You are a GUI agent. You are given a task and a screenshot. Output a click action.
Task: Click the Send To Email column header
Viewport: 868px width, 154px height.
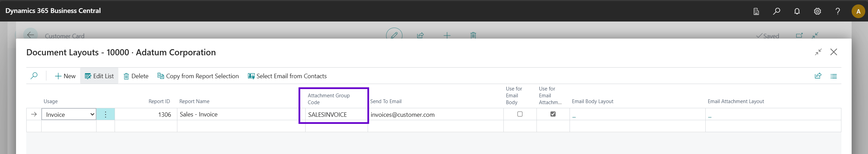pos(386,101)
